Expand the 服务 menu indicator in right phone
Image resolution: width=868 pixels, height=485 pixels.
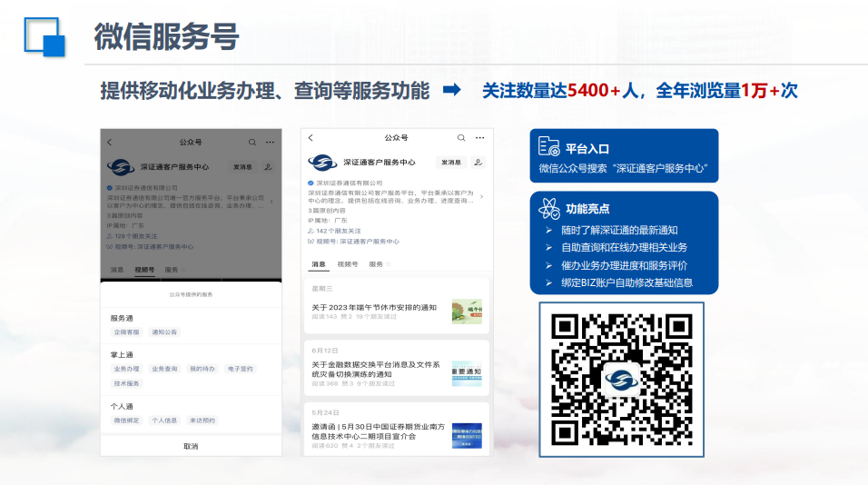pos(388,264)
